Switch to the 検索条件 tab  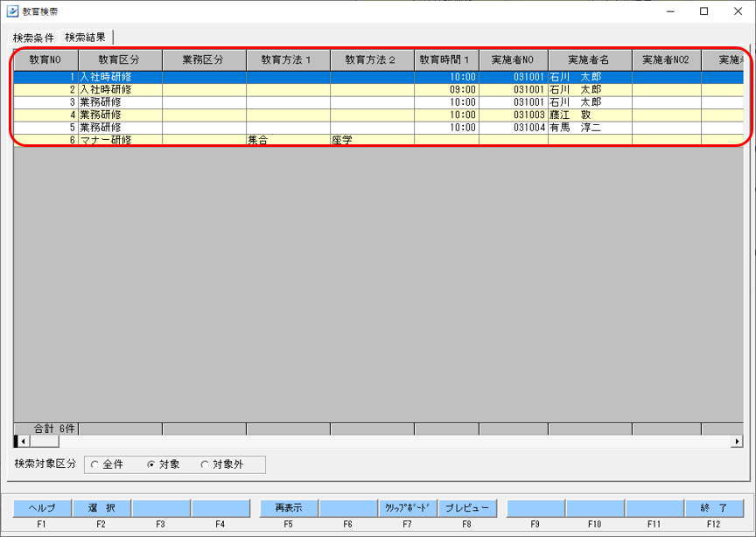coord(33,38)
